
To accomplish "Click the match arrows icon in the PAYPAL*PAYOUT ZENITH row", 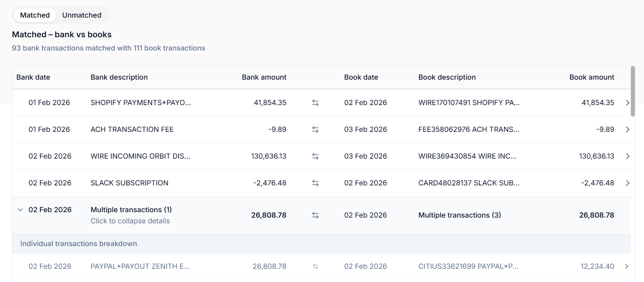I will (315, 266).
